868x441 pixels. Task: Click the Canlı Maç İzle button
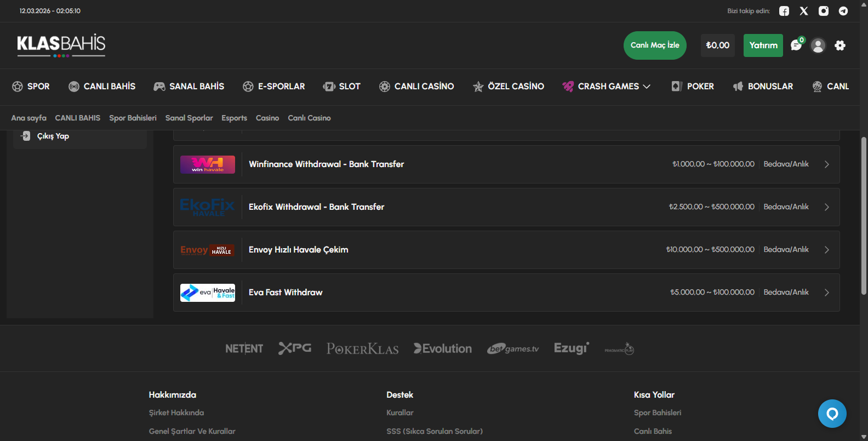pyautogui.click(x=655, y=45)
